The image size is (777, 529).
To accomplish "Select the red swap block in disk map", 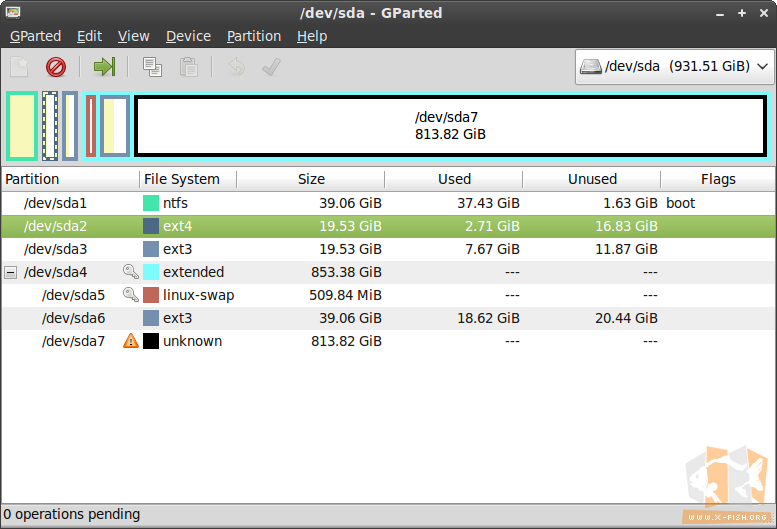I will pos(91,126).
